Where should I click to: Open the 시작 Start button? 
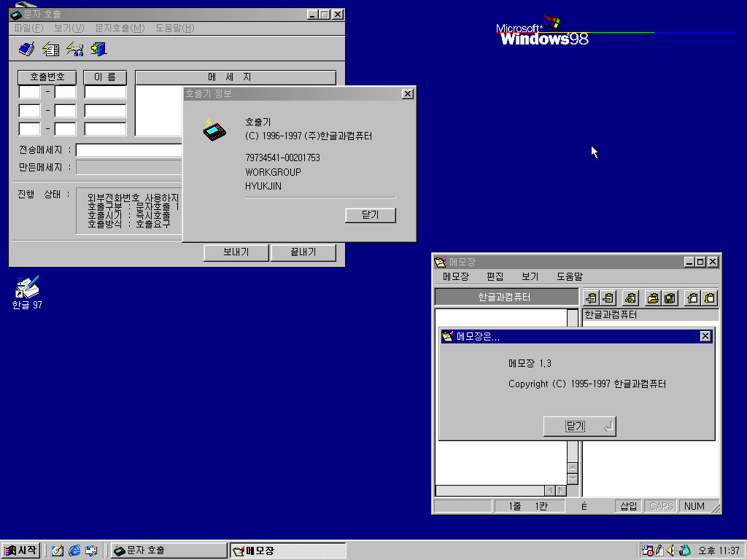tap(20, 551)
